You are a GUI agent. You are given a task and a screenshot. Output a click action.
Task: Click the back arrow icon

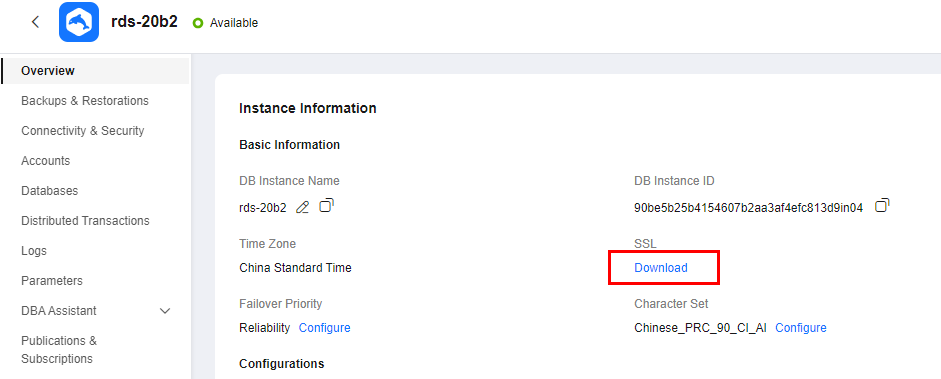[35, 22]
